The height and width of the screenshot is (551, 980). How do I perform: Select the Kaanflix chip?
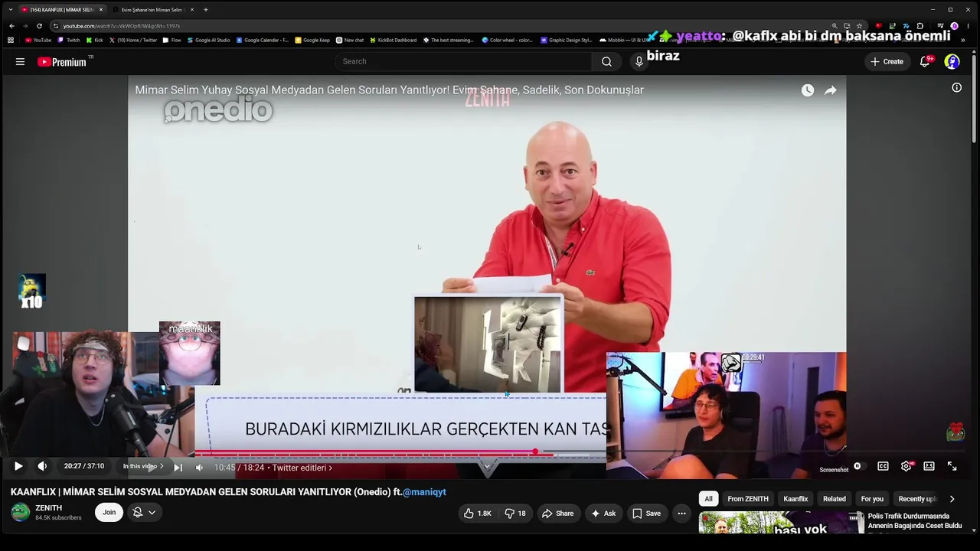[795, 499]
